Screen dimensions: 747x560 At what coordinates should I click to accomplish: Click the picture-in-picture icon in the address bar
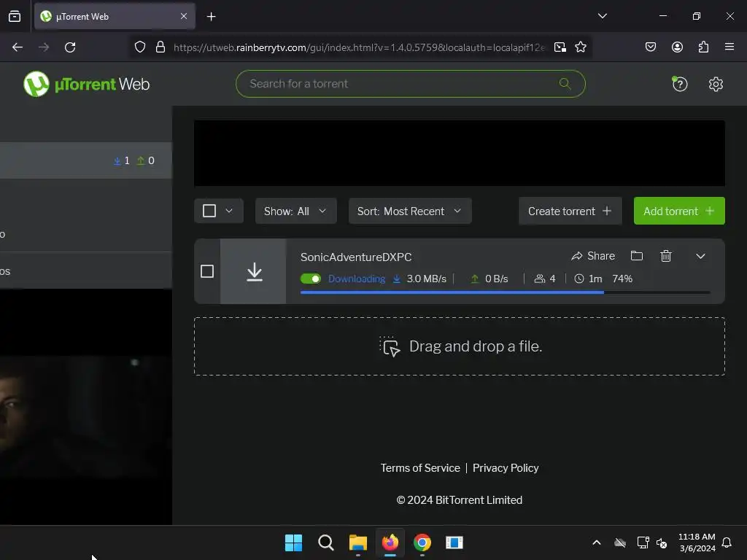560,47
